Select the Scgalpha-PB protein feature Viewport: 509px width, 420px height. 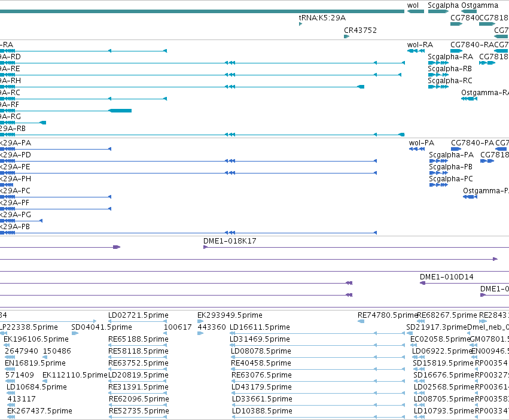coord(438,173)
